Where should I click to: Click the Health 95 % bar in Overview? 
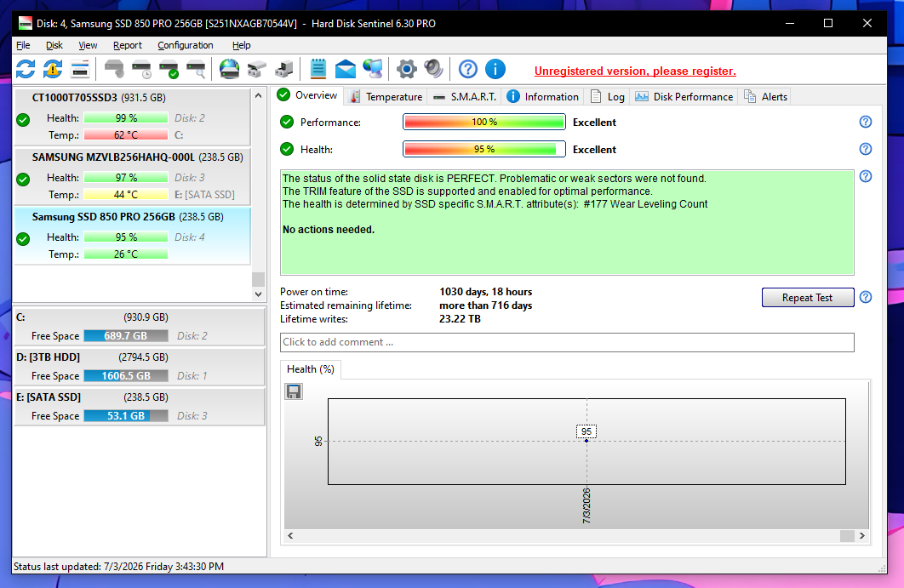[483, 149]
